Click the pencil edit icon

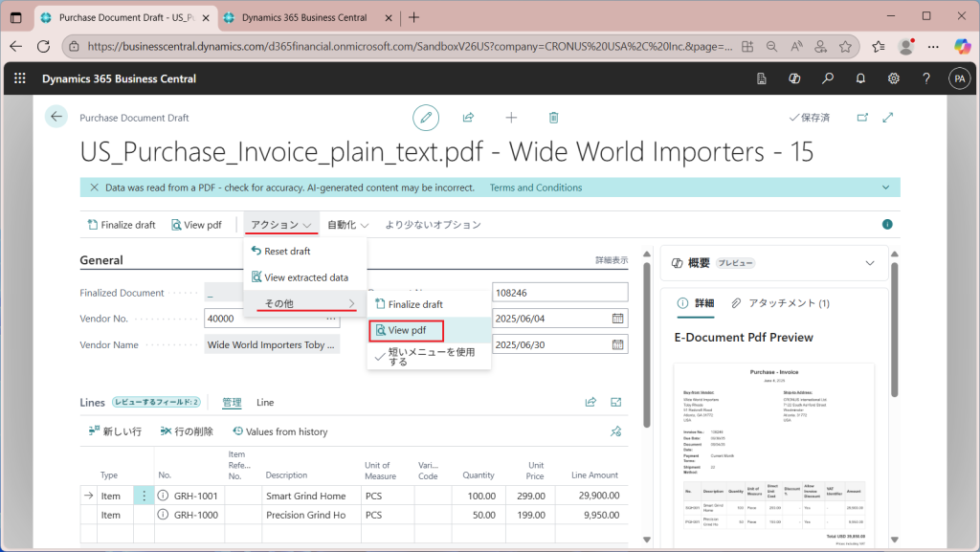[426, 118]
